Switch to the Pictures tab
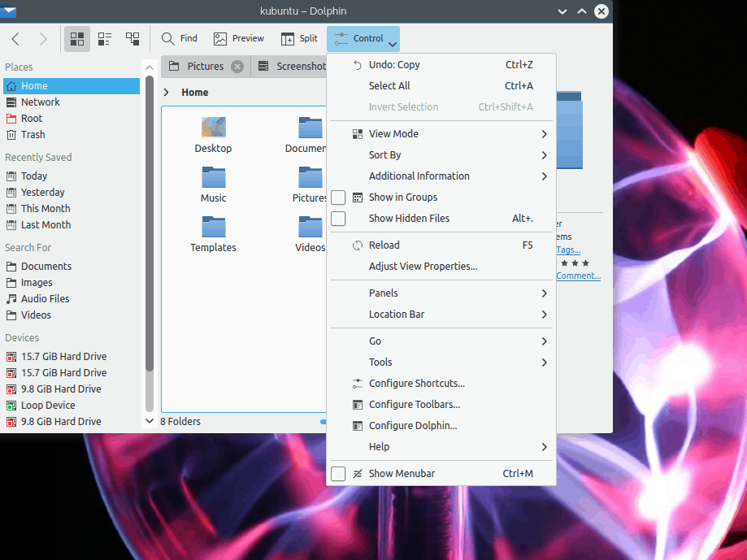The width and height of the screenshot is (747, 560). [206, 66]
